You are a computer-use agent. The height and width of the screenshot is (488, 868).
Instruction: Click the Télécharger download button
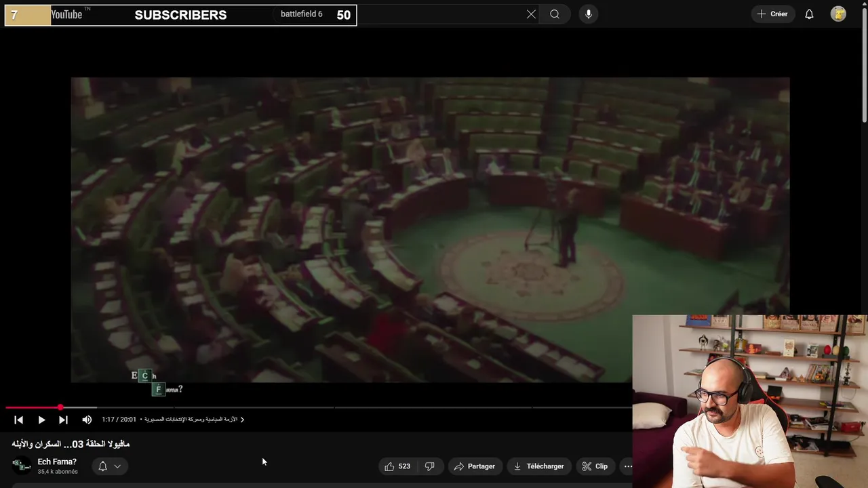point(539,466)
